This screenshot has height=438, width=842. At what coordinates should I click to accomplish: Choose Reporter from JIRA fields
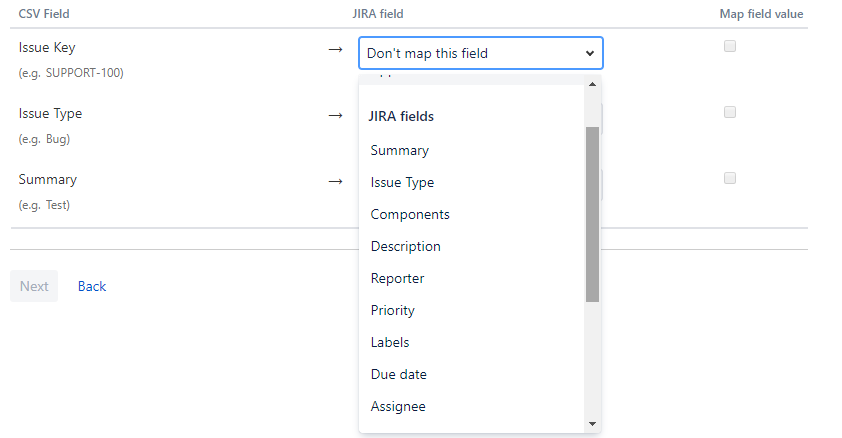pos(397,278)
